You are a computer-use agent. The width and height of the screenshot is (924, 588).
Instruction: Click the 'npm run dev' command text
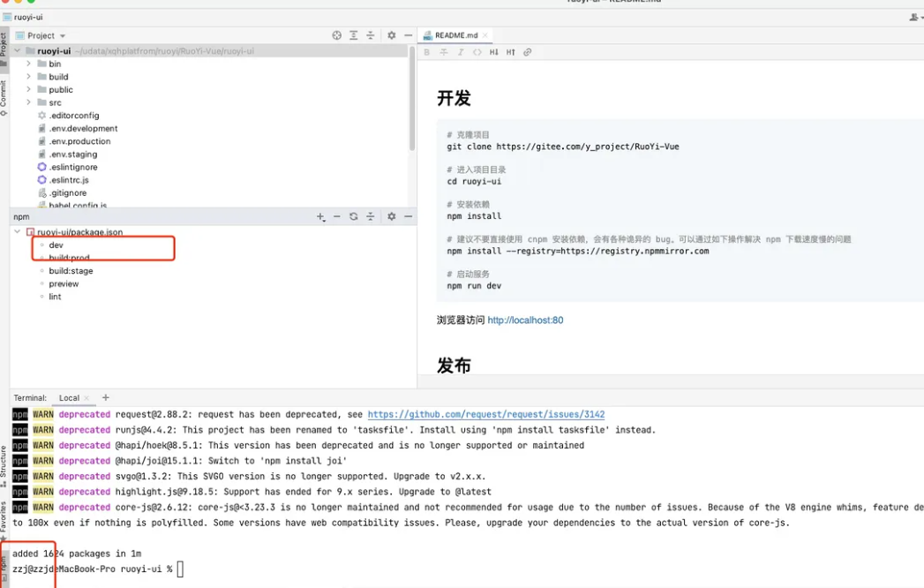(x=474, y=285)
